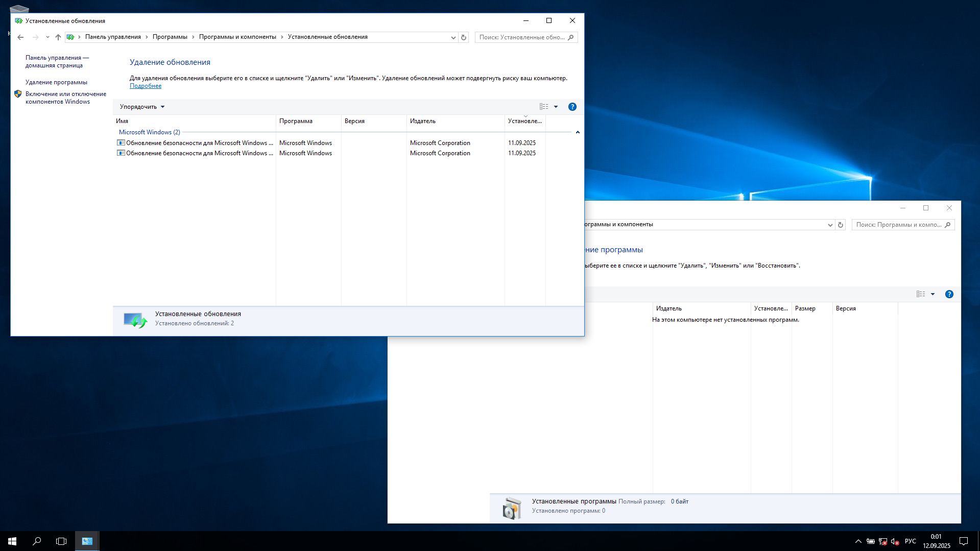This screenshot has height=551, width=980.
Task: Click 'Установлено программ: 0' status text
Action: 568,511
